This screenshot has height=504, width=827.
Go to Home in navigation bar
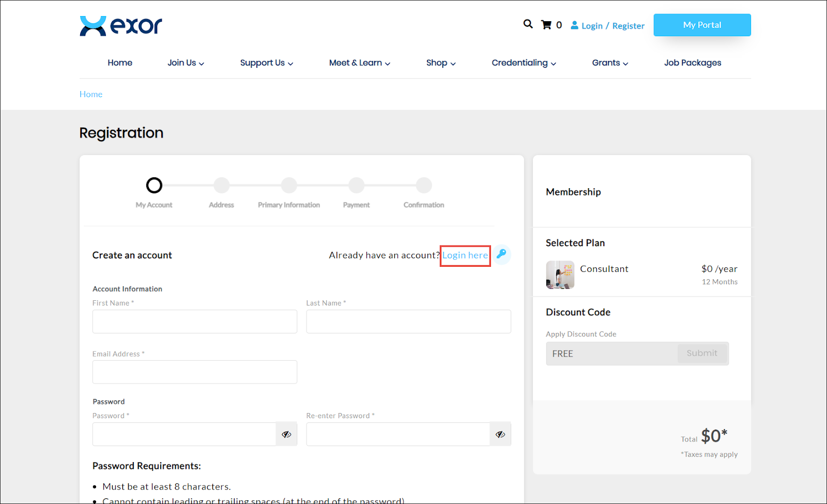[120, 63]
